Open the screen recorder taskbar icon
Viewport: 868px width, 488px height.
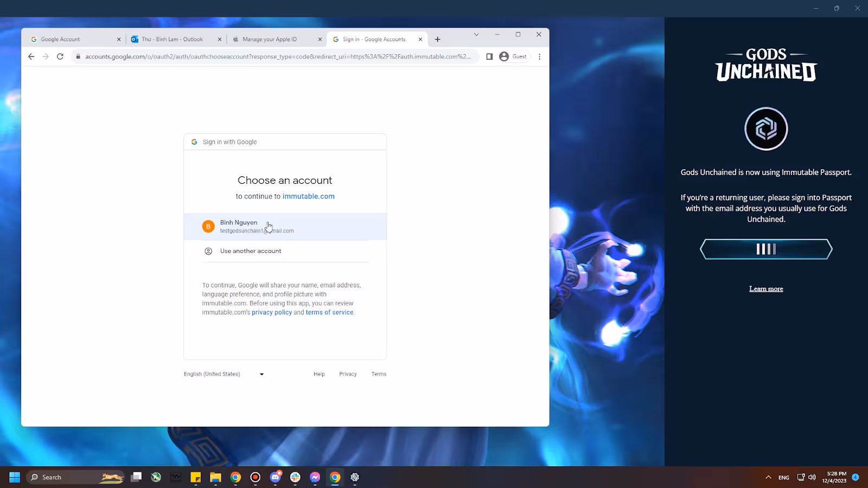[256, 477]
